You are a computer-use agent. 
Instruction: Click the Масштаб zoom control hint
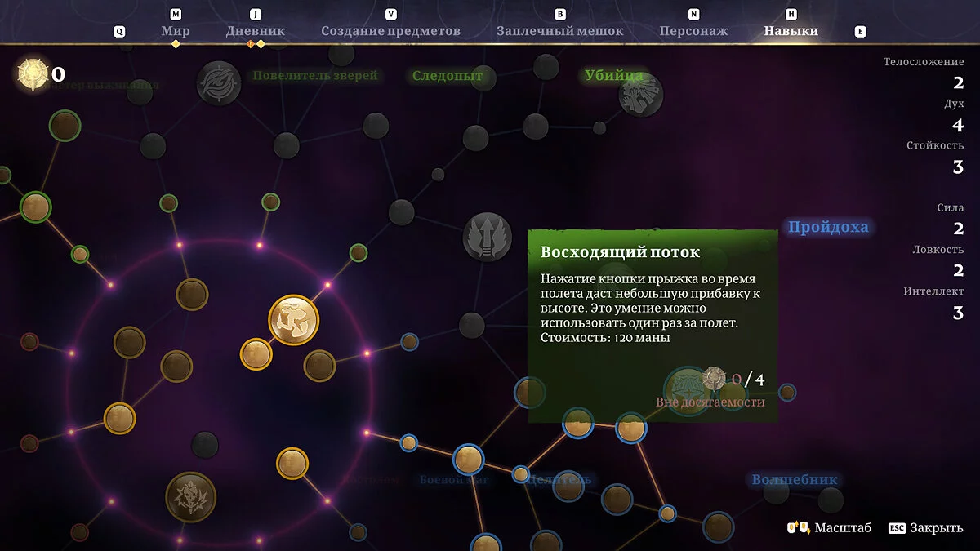coord(829,528)
